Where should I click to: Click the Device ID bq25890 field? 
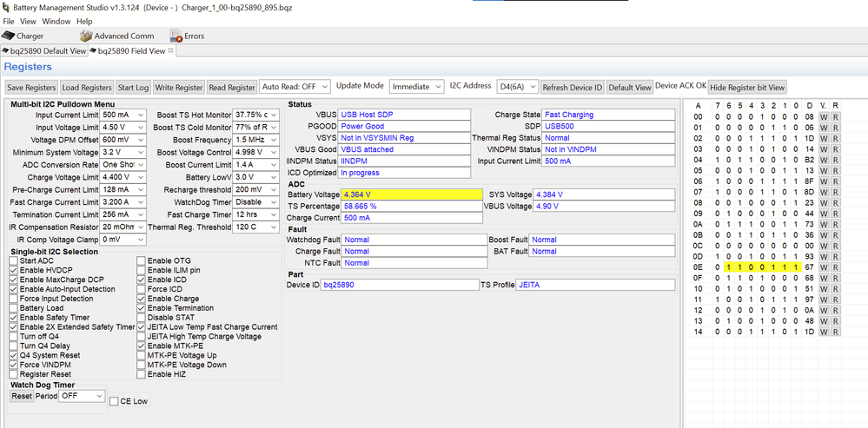[x=401, y=285]
